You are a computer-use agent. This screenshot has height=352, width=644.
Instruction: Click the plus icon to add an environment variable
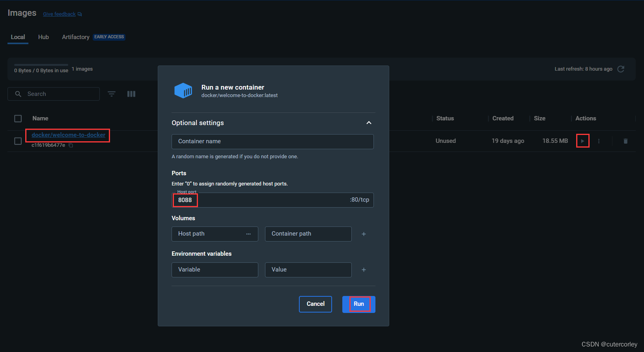[364, 270]
